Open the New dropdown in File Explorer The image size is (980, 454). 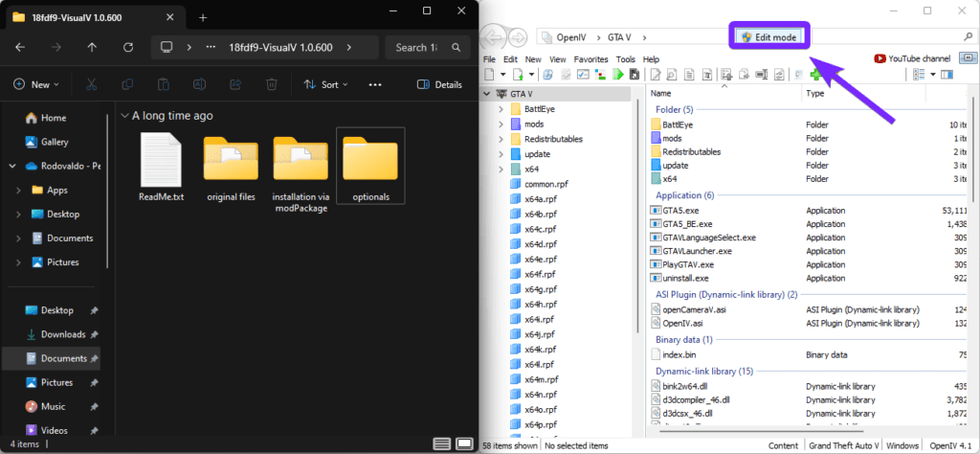coord(36,84)
